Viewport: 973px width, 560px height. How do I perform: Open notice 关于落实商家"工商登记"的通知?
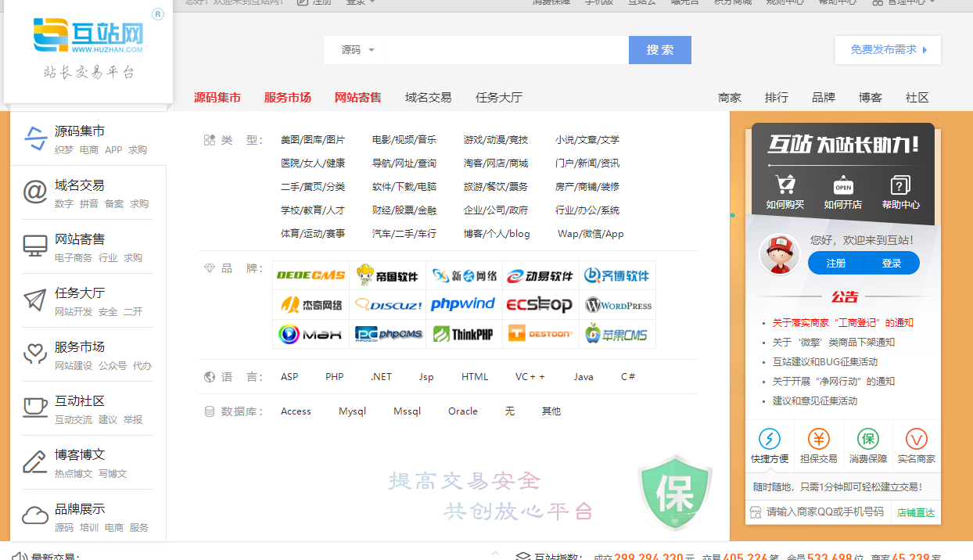pyautogui.click(x=843, y=323)
